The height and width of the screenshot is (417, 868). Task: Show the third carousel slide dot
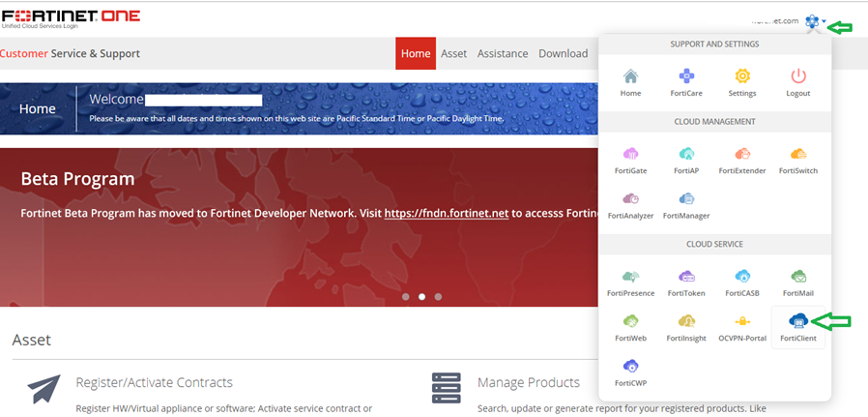tap(438, 297)
